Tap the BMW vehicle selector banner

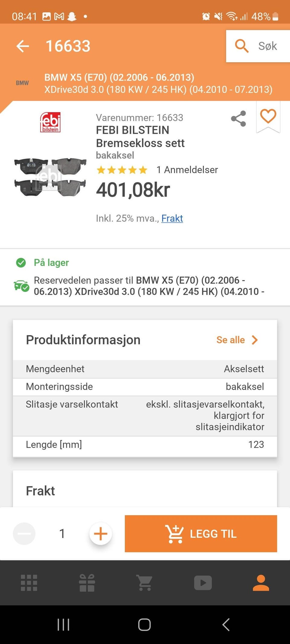145,83
